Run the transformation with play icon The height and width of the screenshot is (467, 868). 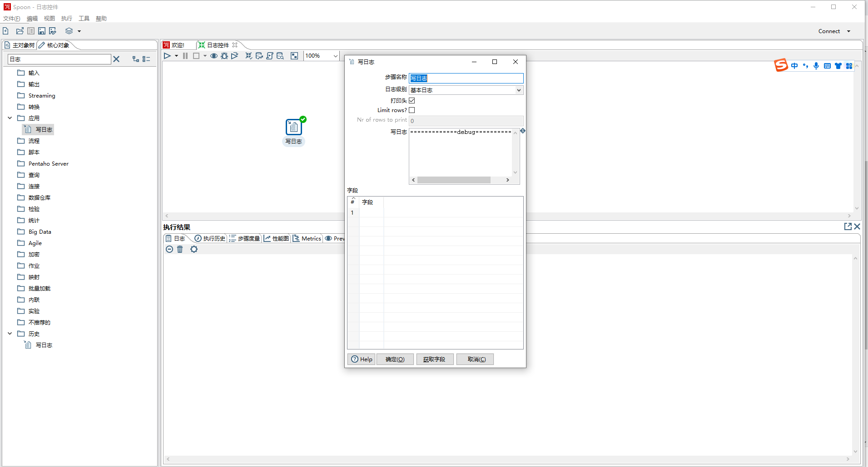(167, 56)
